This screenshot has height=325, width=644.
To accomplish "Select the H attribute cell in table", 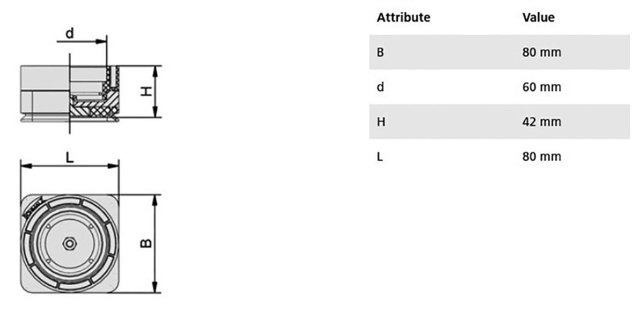I will [380, 121].
